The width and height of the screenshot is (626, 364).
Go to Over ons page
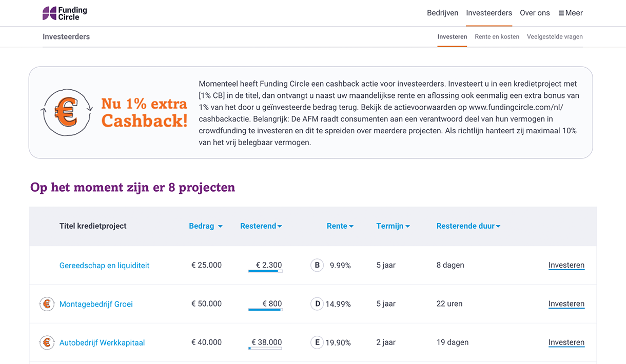(x=535, y=13)
